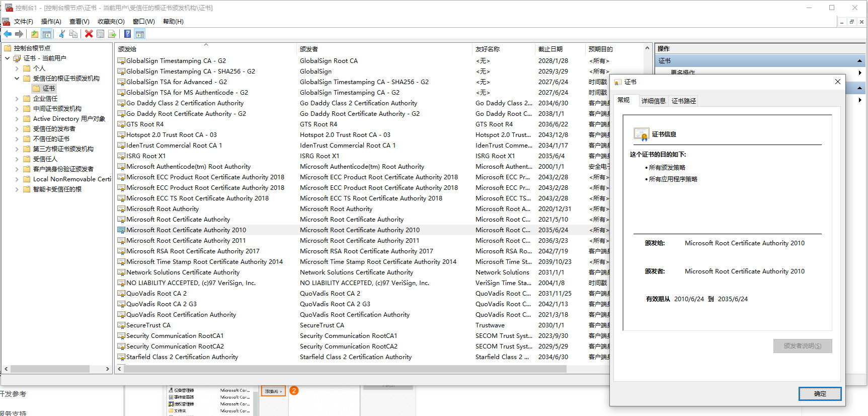Expand the 第三方根证书颁发机构 node
Image resolution: width=868 pixels, height=416 pixels.
tap(17, 149)
